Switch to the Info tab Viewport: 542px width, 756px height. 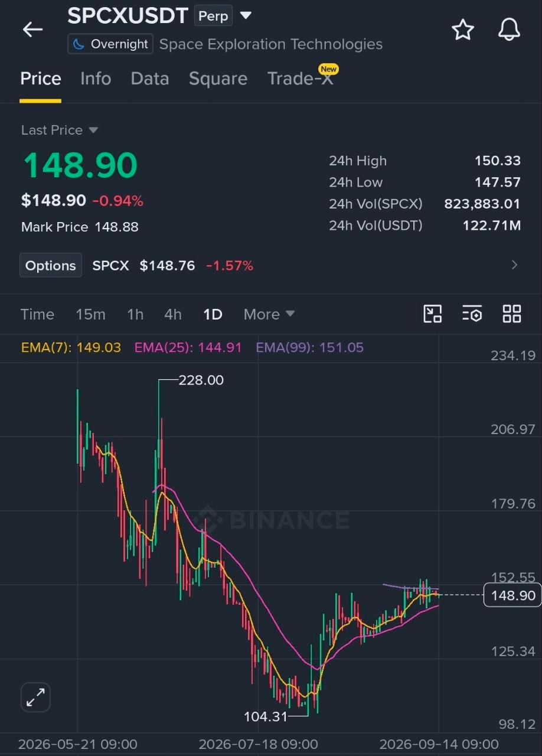tap(96, 79)
